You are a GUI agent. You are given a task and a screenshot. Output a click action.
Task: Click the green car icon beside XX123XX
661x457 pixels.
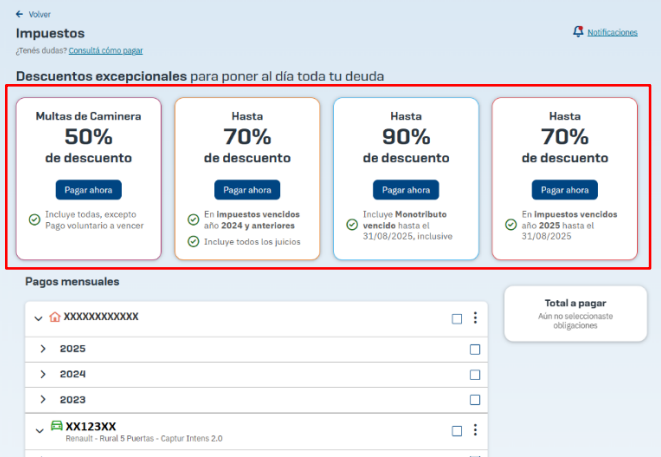(x=56, y=425)
